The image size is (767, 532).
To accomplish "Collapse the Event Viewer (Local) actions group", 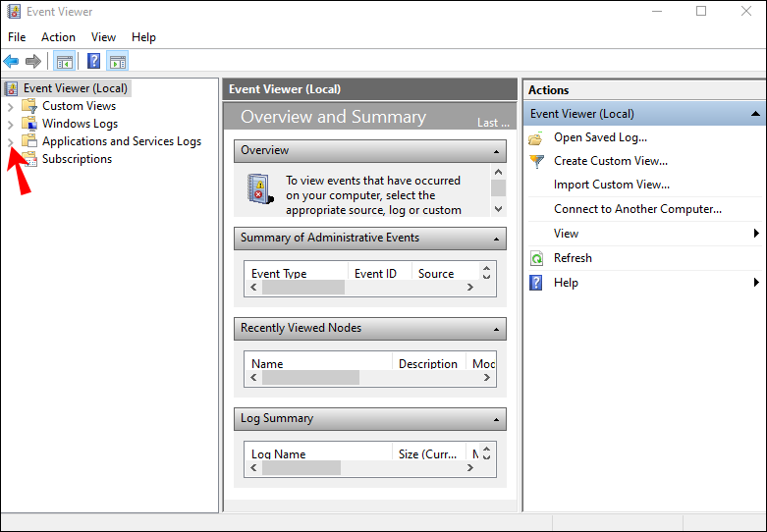I will pyautogui.click(x=755, y=114).
